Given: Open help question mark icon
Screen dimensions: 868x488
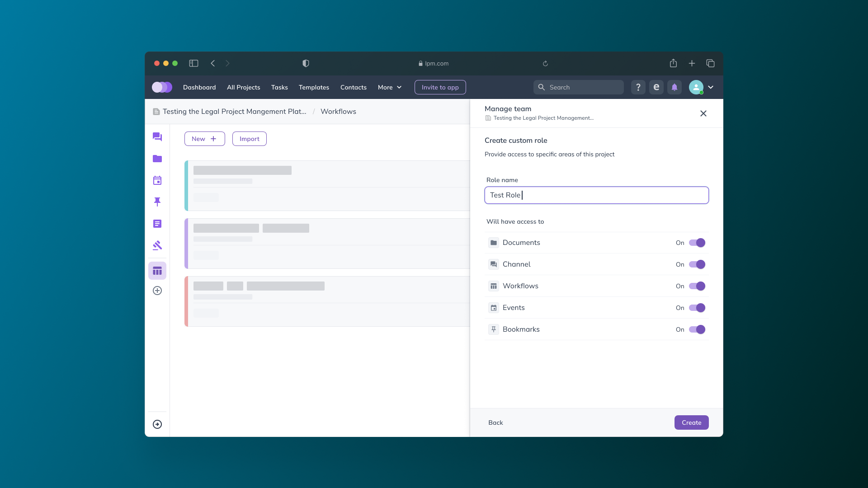Looking at the screenshot, I should pyautogui.click(x=638, y=87).
